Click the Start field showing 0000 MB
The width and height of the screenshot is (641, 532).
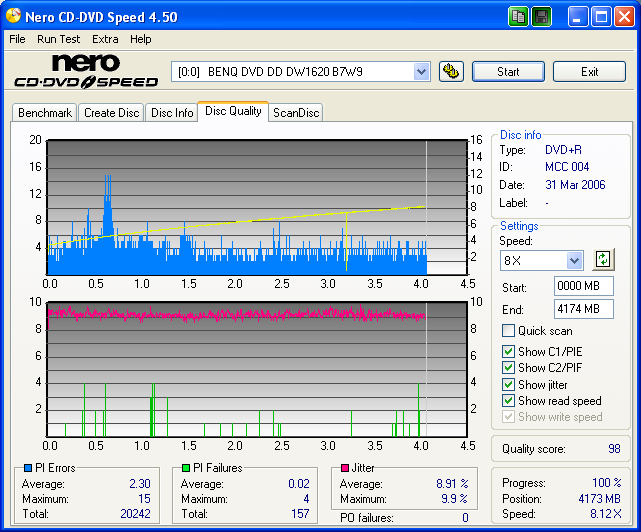point(583,286)
